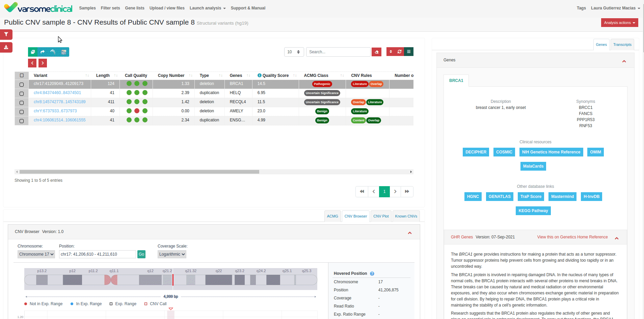The width and height of the screenshot is (644, 319).
Task: Click View this on Genetics Home Reference
Action: coord(572,237)
